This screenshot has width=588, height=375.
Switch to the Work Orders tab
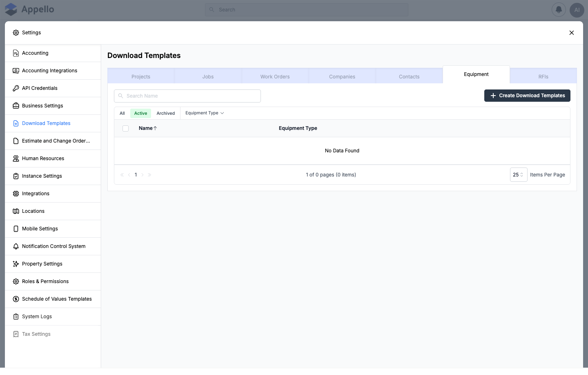click(275, 76)
